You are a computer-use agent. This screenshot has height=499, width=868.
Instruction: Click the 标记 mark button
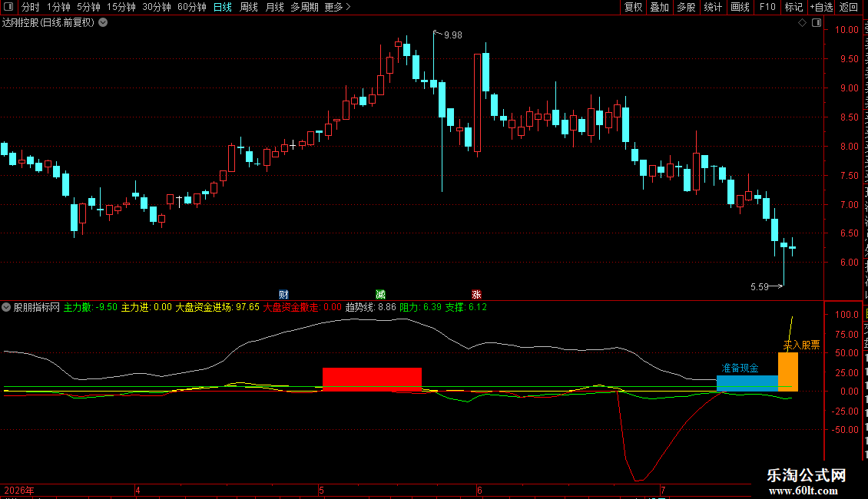click(793, 7)
